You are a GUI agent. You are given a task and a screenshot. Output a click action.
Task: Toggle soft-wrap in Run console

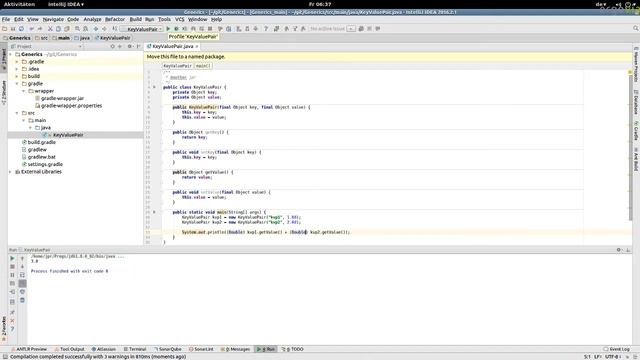pyautogui.click(x=22, y=275)
